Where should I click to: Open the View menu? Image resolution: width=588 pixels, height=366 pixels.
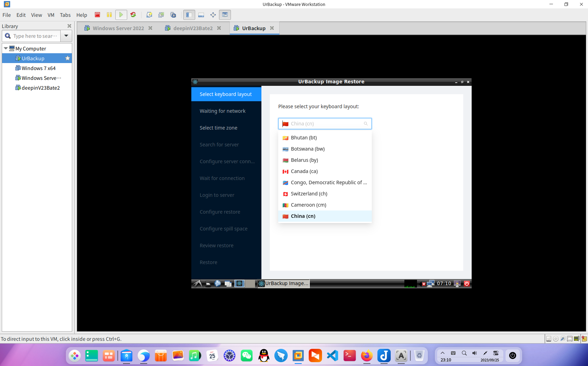click(x=36, y=15)
